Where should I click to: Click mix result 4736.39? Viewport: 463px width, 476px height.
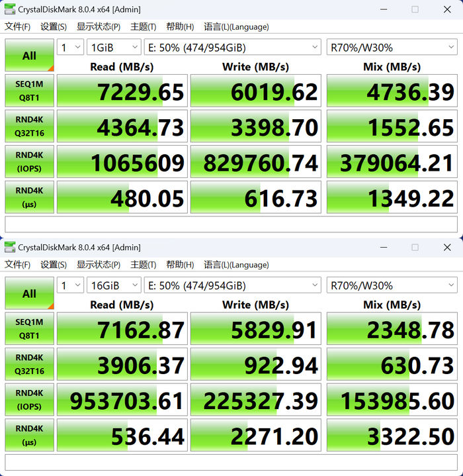(x=392, y=91)
